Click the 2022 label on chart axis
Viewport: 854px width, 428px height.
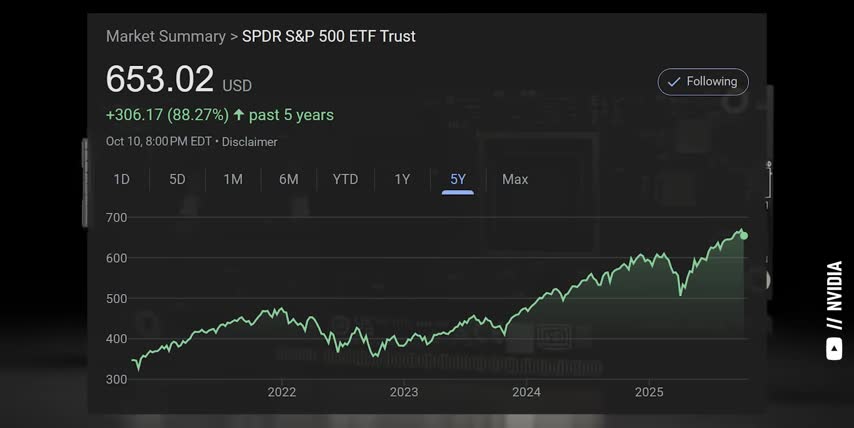click(282, 392)
